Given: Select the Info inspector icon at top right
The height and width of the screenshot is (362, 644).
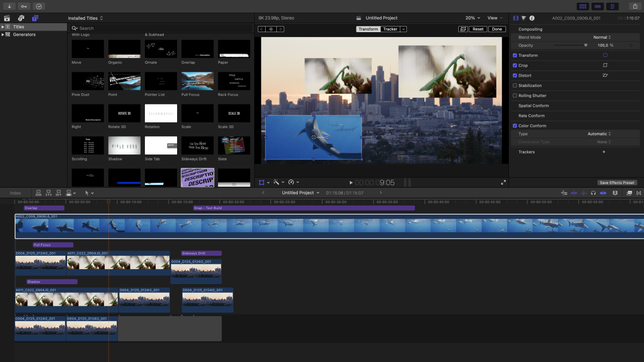Looking at the screenshot, I should 532,17.
